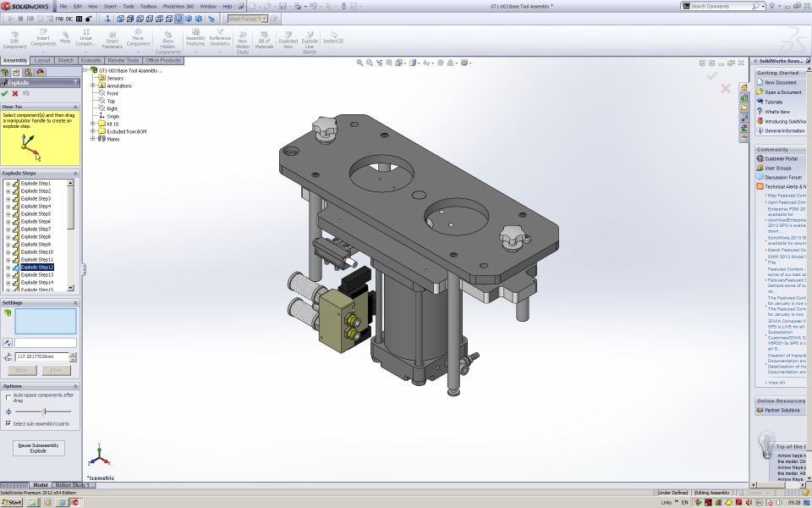The height and width of the screenshot is (508, 812).
Task: Click the Done button in Settings
Action: tap(56, 370)
